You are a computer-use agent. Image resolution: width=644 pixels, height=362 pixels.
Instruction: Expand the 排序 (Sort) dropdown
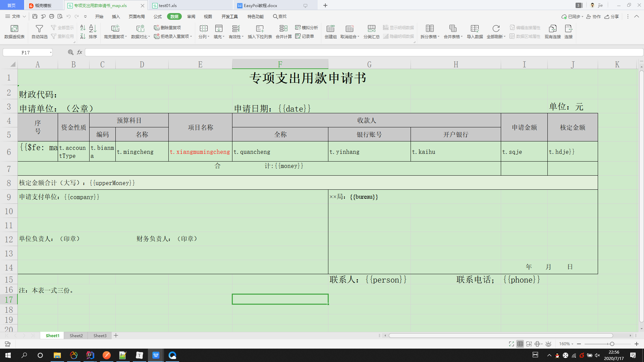93,32
